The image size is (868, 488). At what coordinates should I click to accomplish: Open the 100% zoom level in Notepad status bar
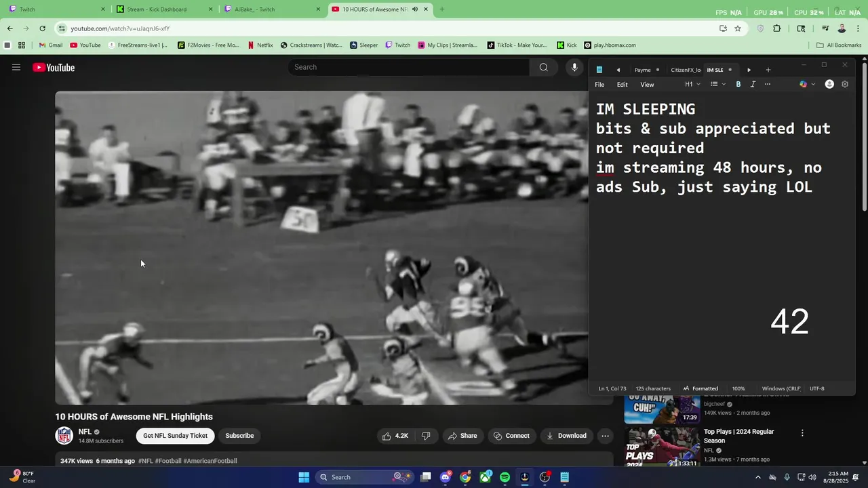[x=738, y=388]
